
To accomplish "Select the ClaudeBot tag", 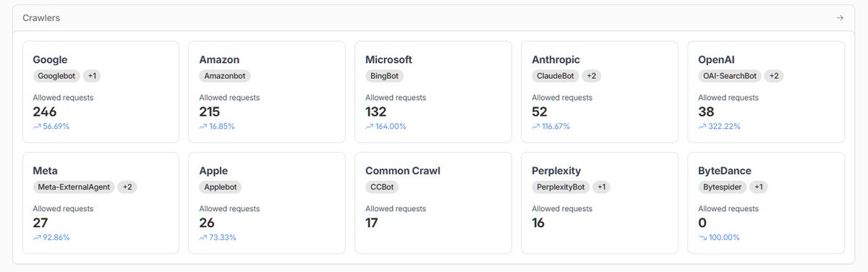I will [x=555, y=75].
